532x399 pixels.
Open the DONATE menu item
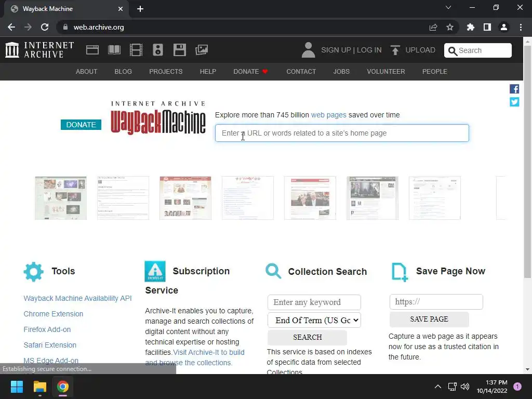[x=251, y=72]
